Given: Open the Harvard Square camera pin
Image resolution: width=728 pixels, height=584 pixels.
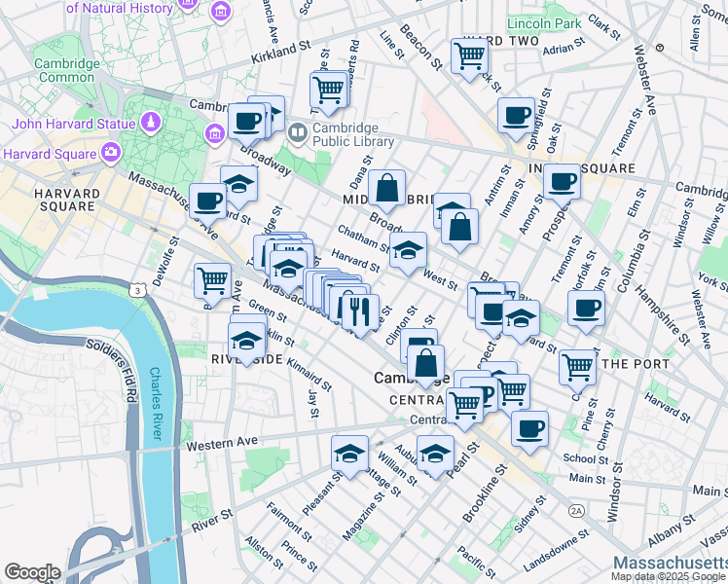Looking at the screenshot, I should pos(111,154).
